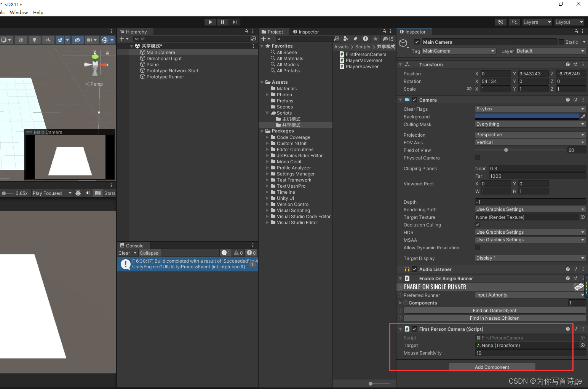
Task: Click the Step frame button
Action: tap(235, 22)
